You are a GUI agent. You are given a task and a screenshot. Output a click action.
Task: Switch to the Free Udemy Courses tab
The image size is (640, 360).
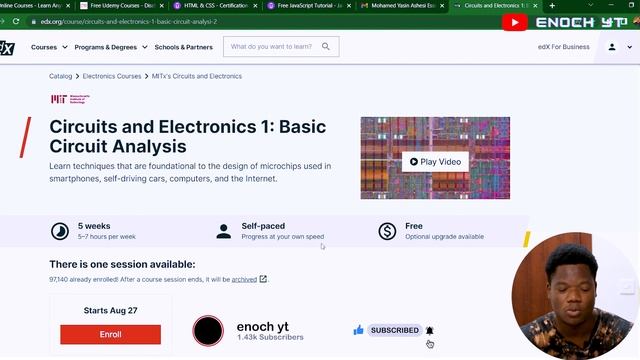point(122,6)
